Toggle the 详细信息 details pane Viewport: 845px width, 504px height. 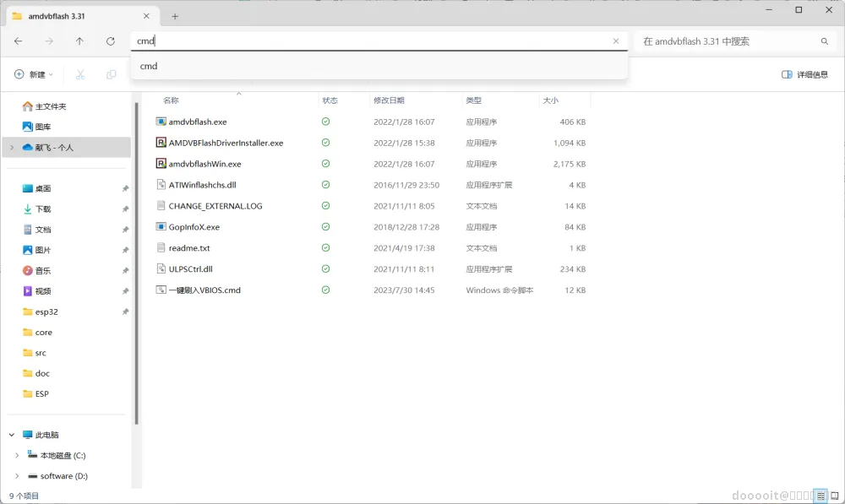(804, 74)
